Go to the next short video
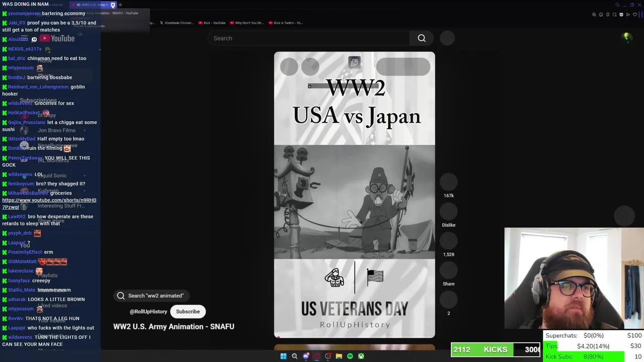 tap(624, 216)
